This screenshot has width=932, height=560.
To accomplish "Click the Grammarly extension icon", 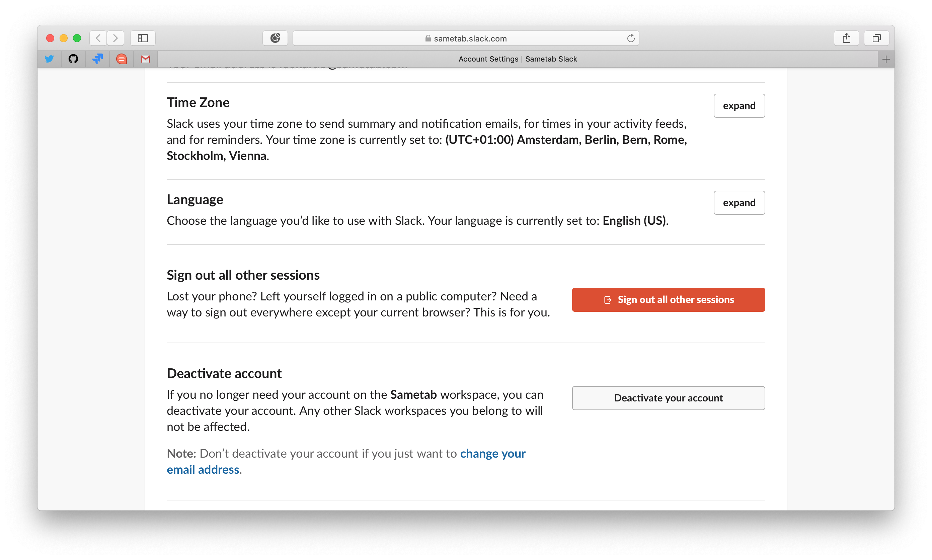I will pos(275,38).
